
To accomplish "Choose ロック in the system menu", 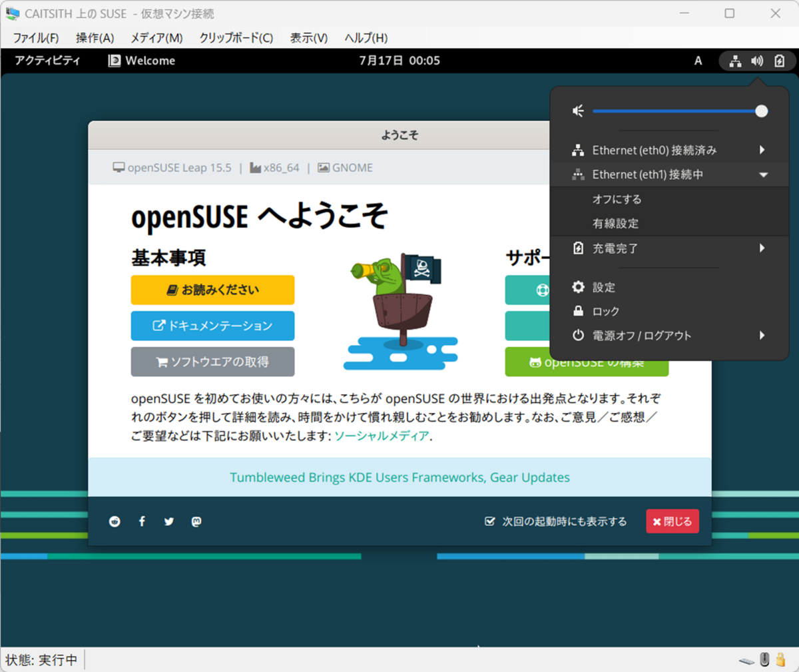I will (x=669, y=311).
